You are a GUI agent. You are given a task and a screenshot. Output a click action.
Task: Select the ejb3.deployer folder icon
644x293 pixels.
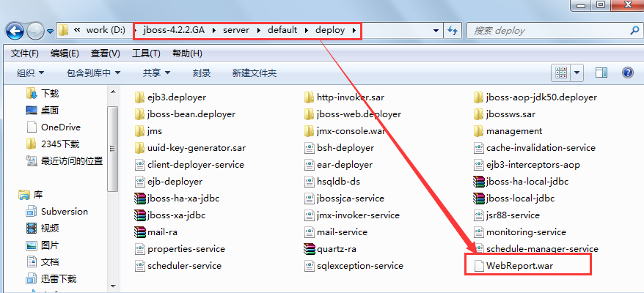[139, 97]
